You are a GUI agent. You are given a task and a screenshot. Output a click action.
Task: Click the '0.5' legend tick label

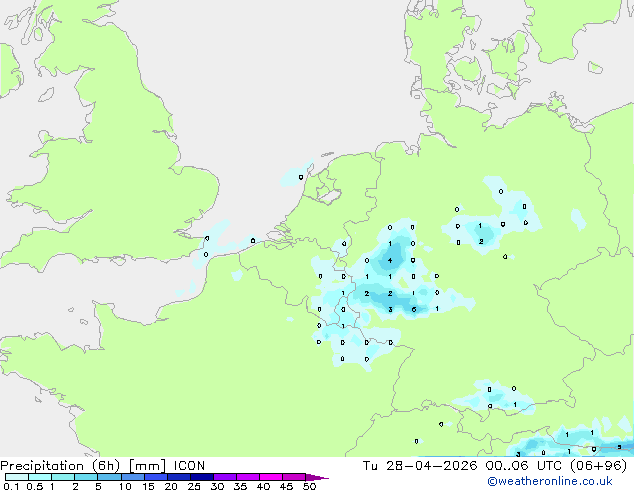pyautogui.click(x=34, y=486)
